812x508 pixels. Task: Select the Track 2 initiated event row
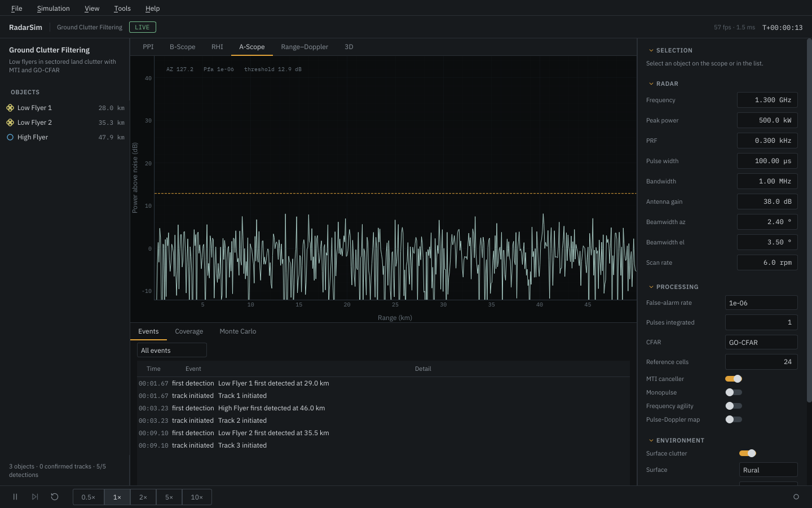coord(383,421)
